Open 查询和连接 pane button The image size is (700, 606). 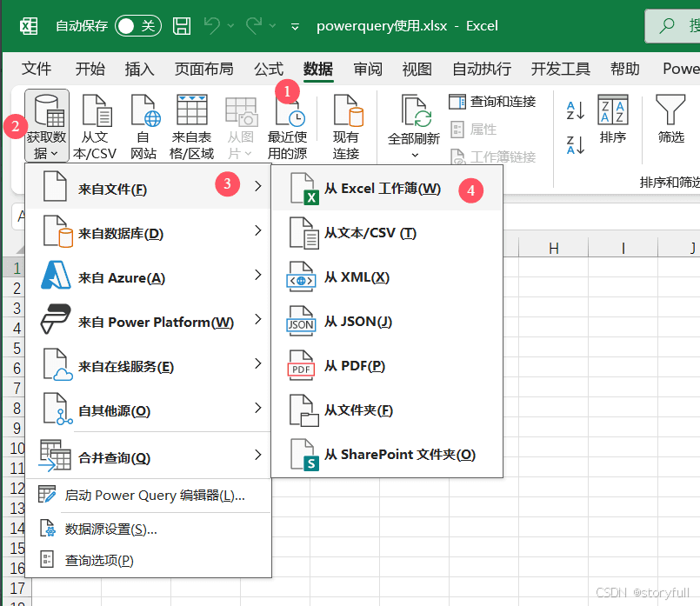(492, 102)
